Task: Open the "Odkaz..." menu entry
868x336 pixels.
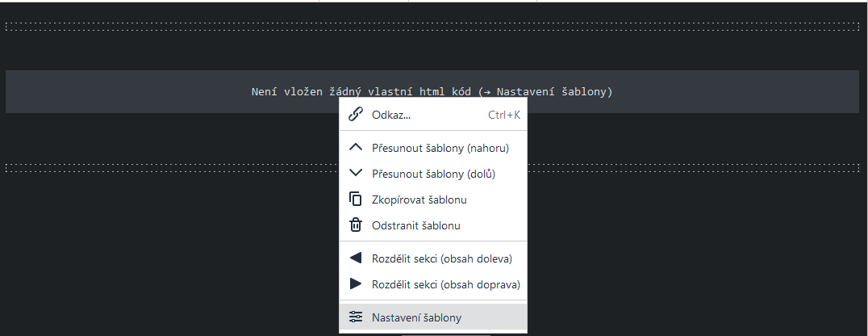Action: [391, 115]
